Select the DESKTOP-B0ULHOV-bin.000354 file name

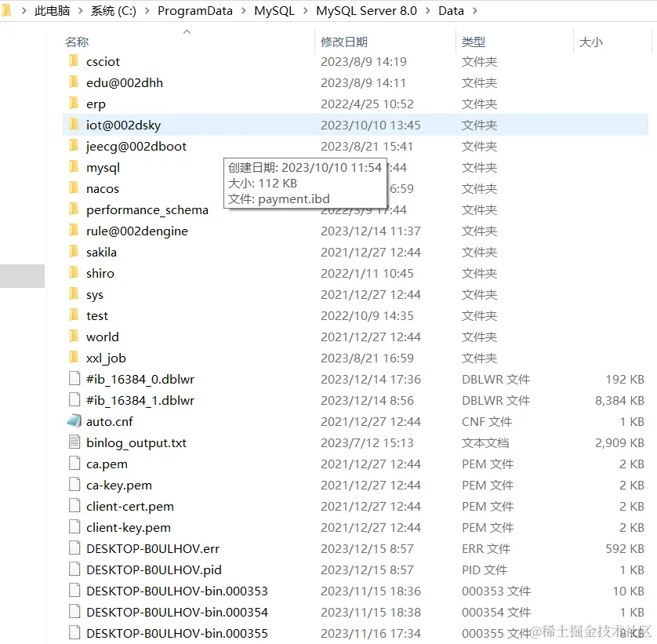[177, 612]
